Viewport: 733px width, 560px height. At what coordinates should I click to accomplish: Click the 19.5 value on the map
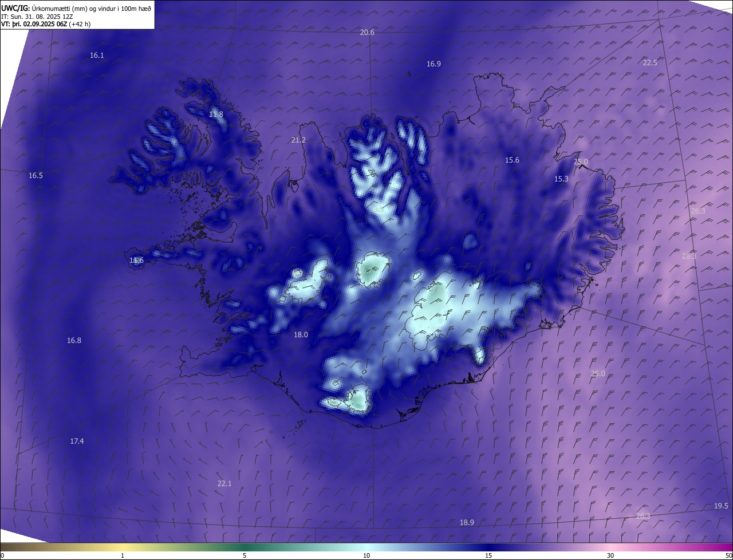(x=722, y=506)
